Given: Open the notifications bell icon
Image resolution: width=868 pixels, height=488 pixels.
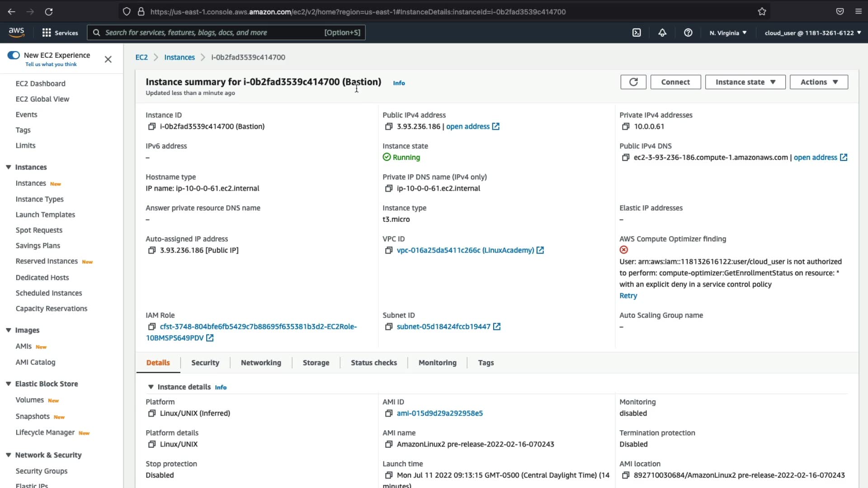Looking at the screenshot, I should point(662,33).
